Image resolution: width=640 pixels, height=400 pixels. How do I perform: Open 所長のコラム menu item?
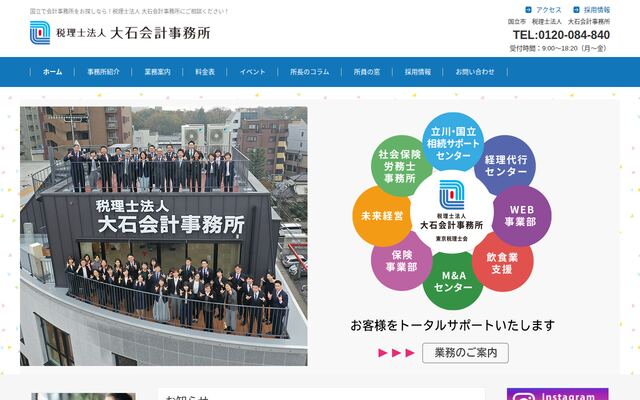coord(309,72)
